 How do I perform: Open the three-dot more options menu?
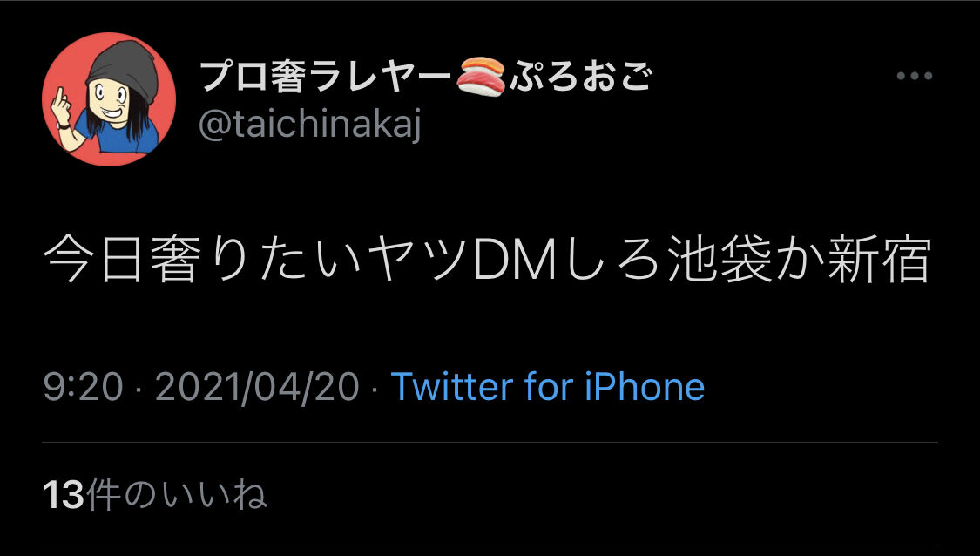pos(915,76)
